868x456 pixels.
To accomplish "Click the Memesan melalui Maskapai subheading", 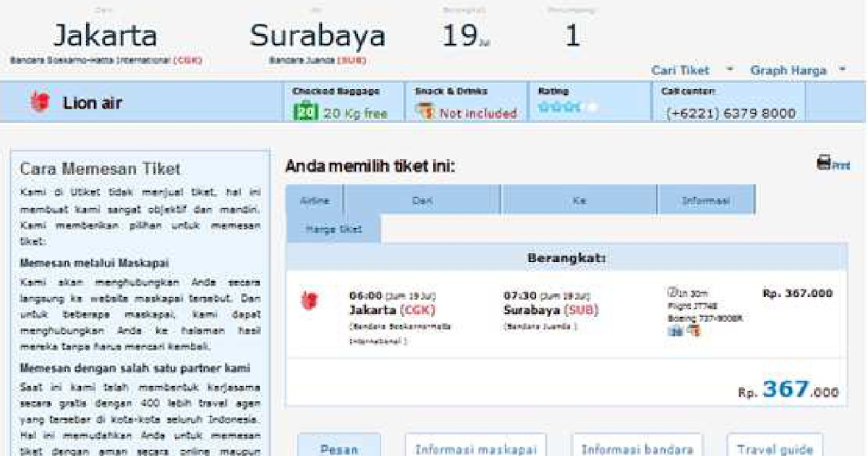I will [95, 263].
